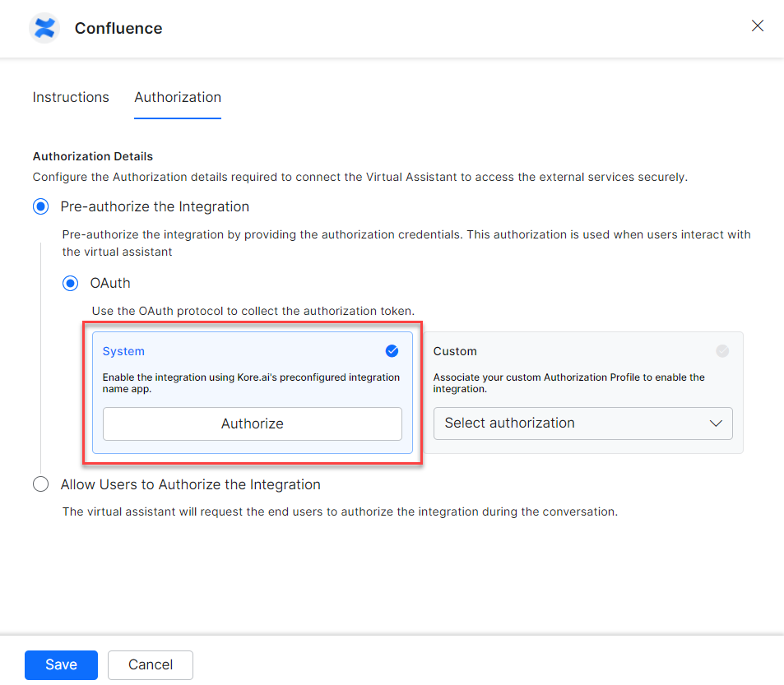This screenshot has width=784, height=685.
Task: Select Allow Users to Authorize the Integration
Action: (40, 484)
